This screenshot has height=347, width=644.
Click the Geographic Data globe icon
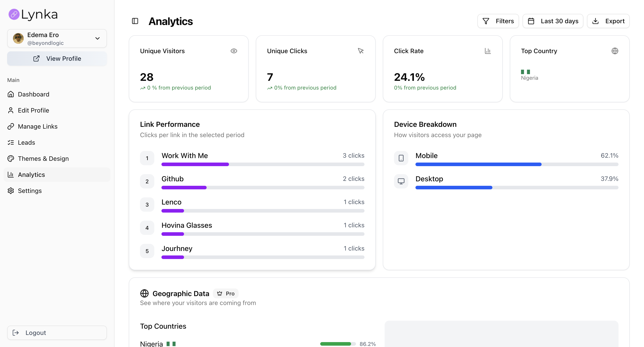(144, 293)
